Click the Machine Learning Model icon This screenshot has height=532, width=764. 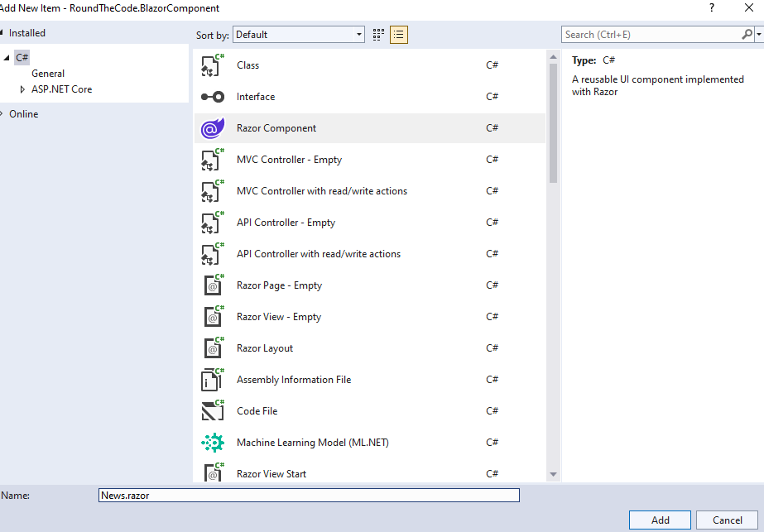coord(213,443)
